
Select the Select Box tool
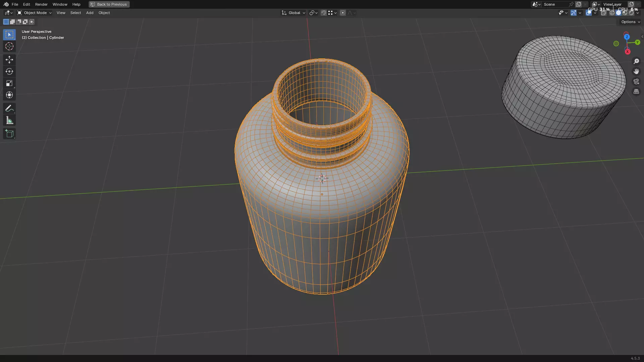(9, 35)
